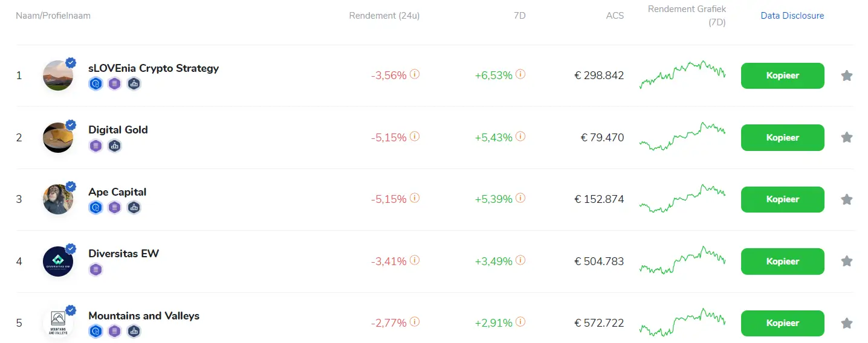Image resolution: width=868 pixels, height=343 pixels.
Task: Open the Data Disclosure link
Action: tap(792, 16)
